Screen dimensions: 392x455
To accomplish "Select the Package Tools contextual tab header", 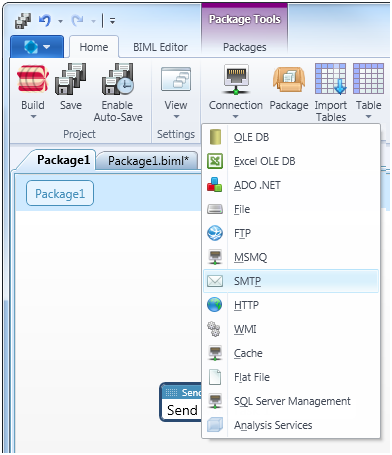I will pos(245,19).
